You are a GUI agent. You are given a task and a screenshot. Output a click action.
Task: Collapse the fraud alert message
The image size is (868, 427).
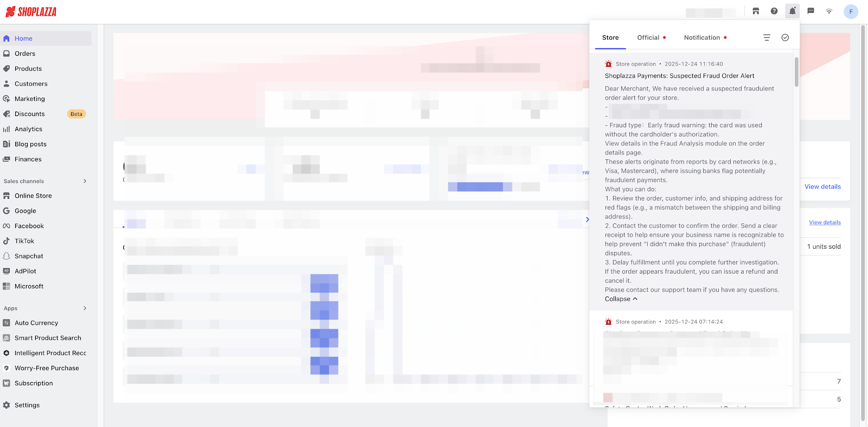621,299
